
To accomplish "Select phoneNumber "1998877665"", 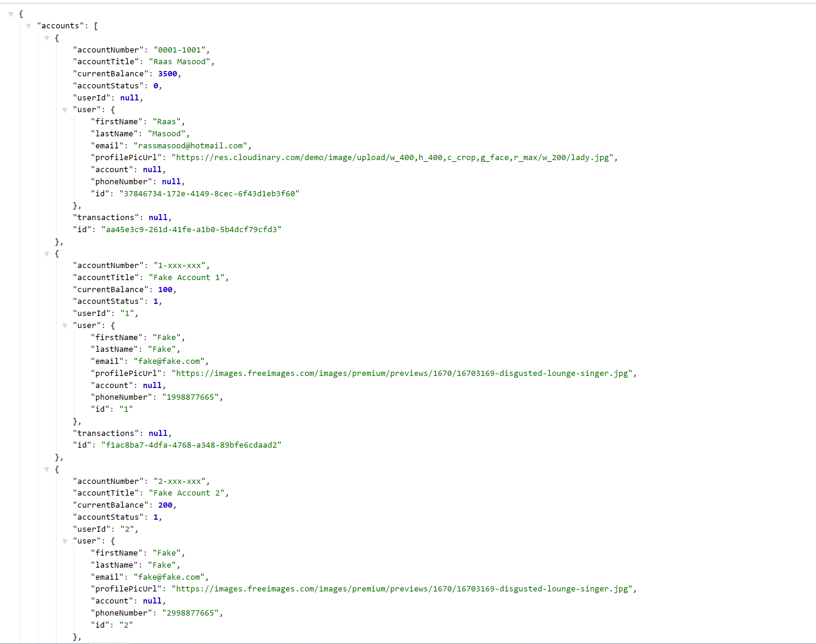I will pyautogui.click(x=191, y=397).
